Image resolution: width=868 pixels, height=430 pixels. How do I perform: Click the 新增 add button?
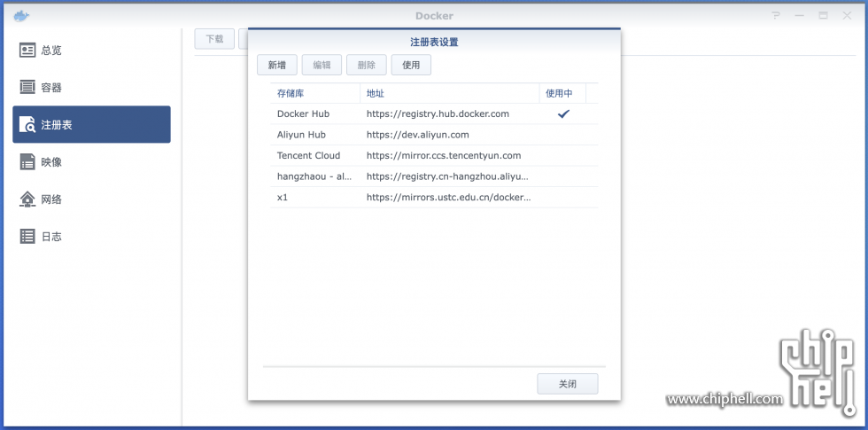pos(277,65)
